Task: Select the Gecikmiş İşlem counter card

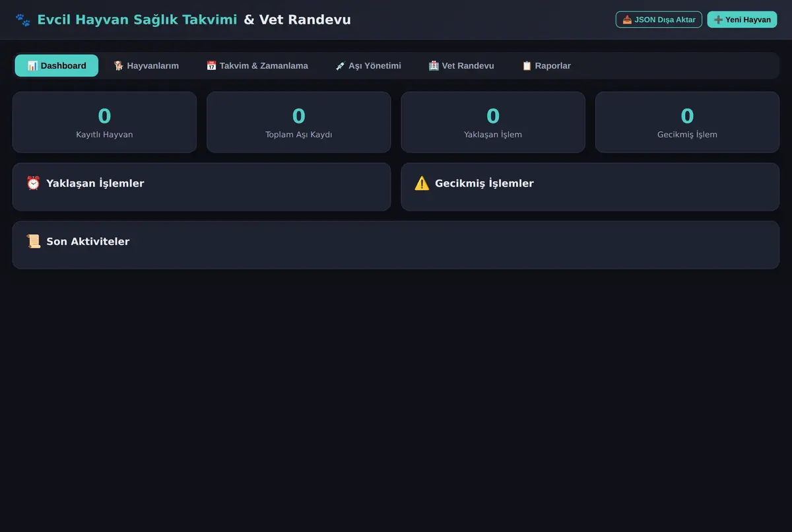Action: (687, 122)
